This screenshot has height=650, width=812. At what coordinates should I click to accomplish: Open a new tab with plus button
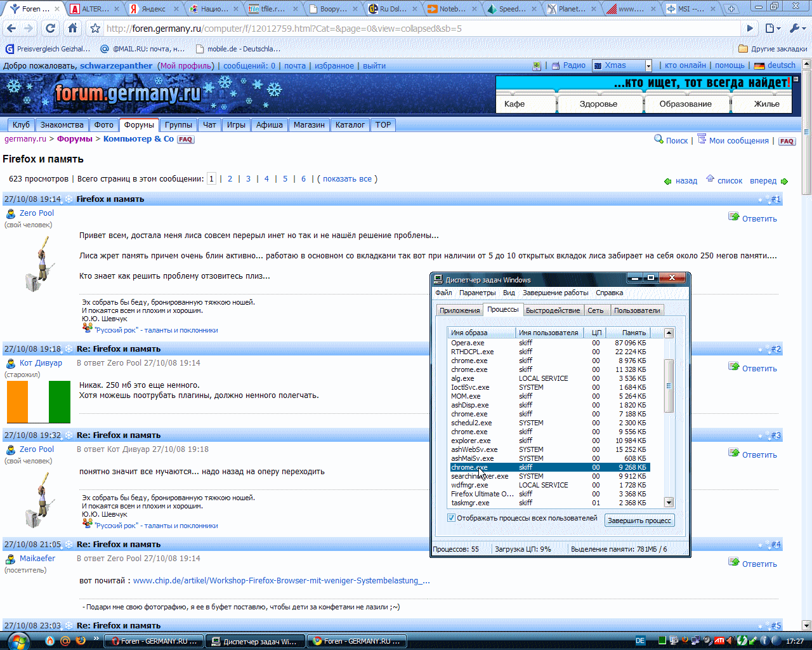[731, 9]
